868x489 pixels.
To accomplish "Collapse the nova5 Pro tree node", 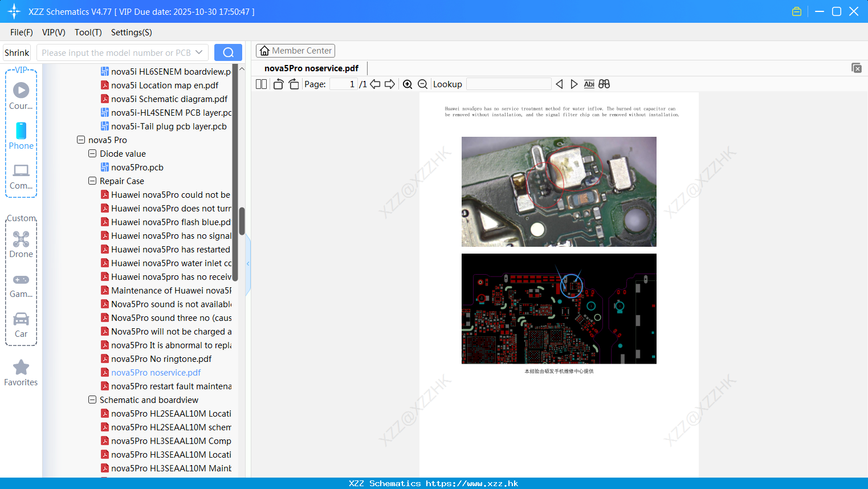I will pyautogui.click(x=81, y=140).
